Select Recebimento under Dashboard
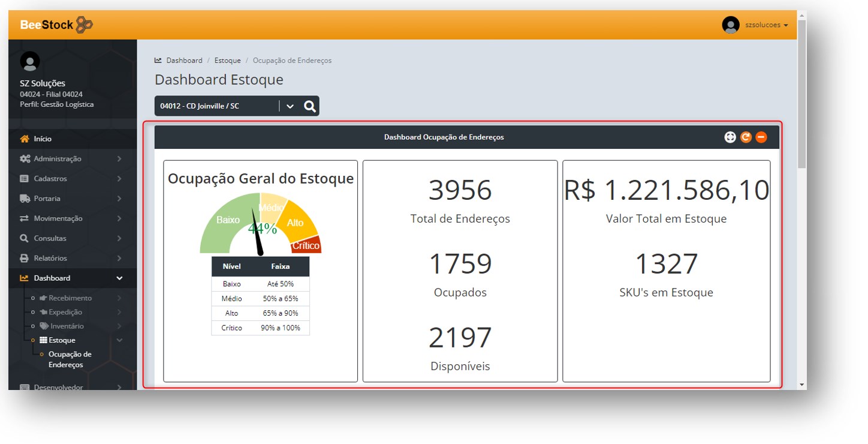The height and width of the screenshot is (444, 868). [70, 298]
